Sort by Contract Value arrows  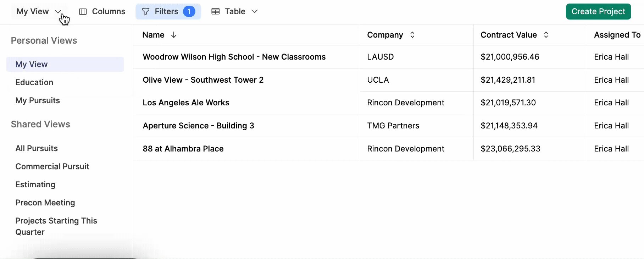(546, 35)
